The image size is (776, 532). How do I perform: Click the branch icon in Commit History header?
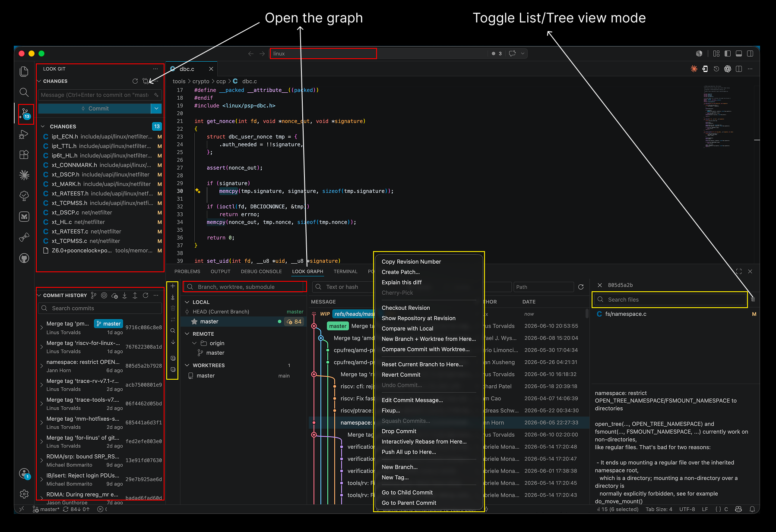pyautogui.click(x=94, y=296)
